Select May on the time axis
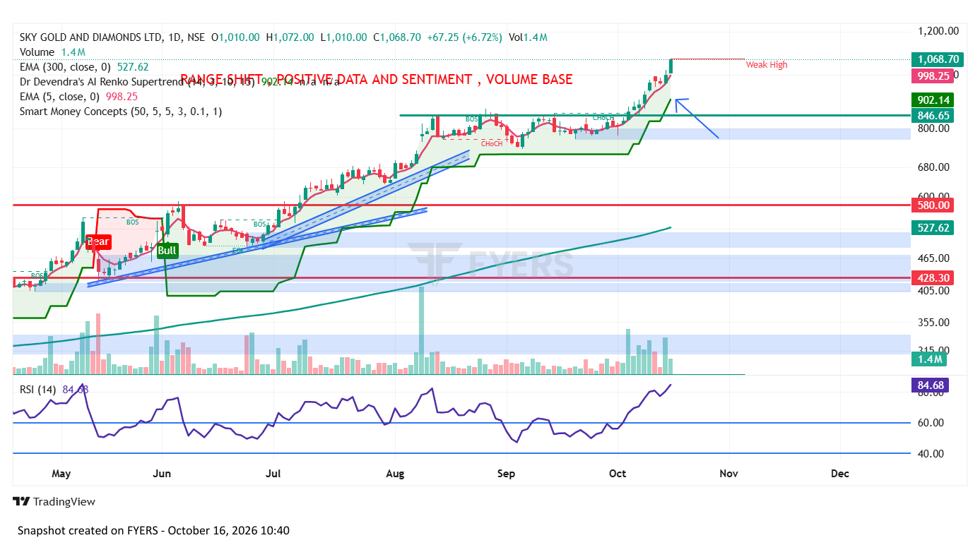Image resolution: width=980 pixels, height=545 pixels. (x=61, y=474)
